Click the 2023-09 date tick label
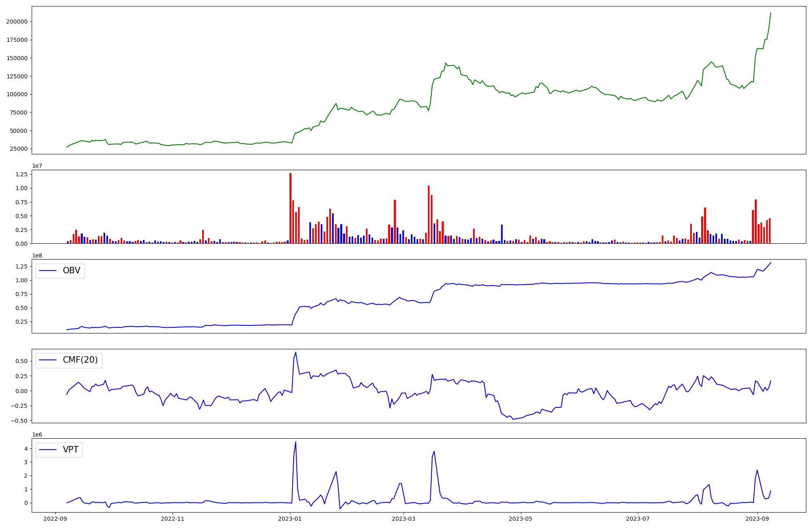This screenshot has height=528, width=812. (757, 519)
